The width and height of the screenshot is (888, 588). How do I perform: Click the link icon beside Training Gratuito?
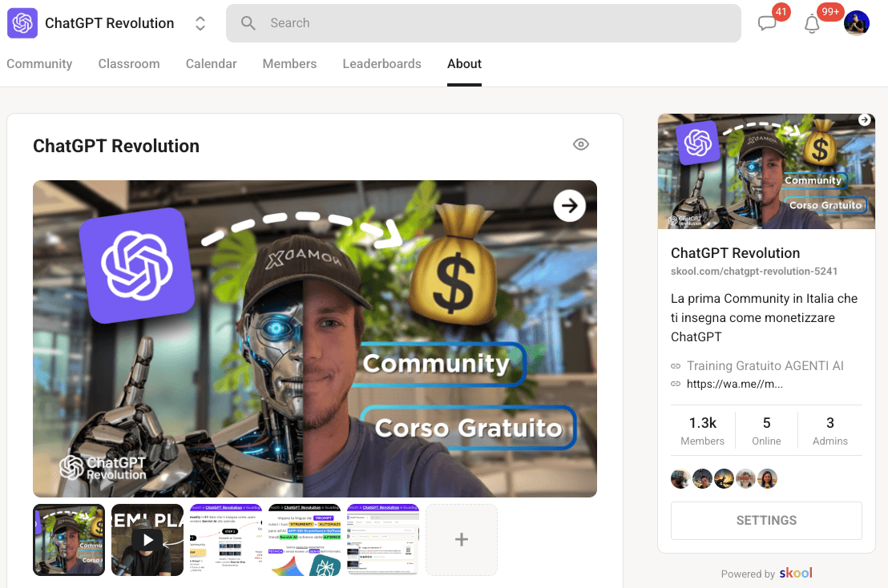[x=676, y=366]
